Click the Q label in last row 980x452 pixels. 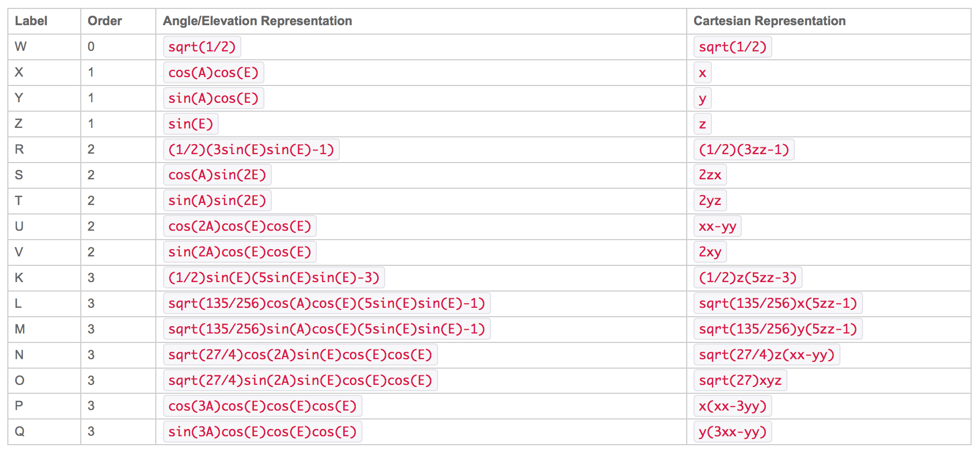click(x=20, y=432)
